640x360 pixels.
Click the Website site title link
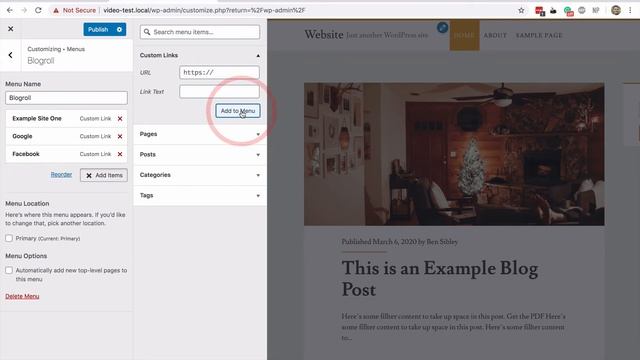click(324, 35)
